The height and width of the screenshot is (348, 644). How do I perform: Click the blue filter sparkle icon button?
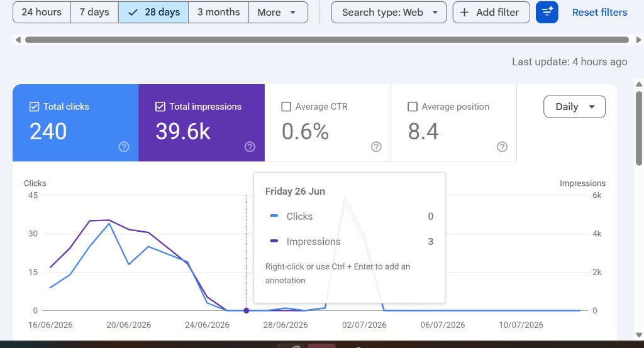(x=547, y=13)
